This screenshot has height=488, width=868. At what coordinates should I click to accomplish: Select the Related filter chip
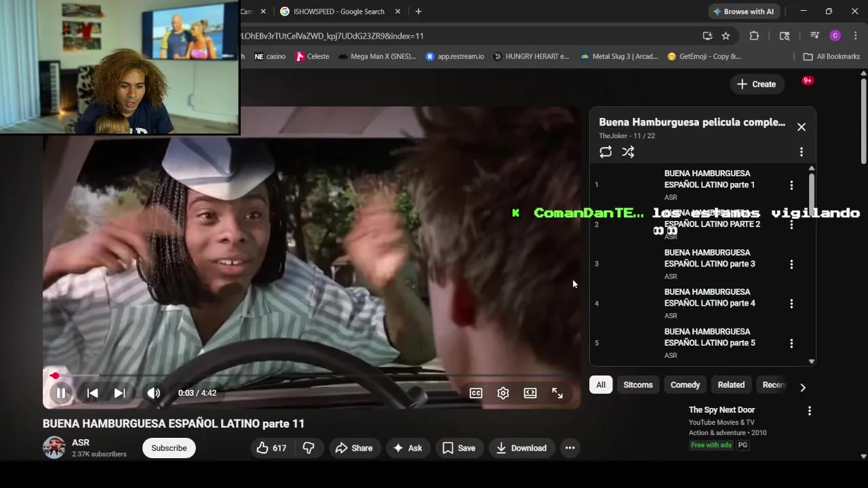coord(731,385)
